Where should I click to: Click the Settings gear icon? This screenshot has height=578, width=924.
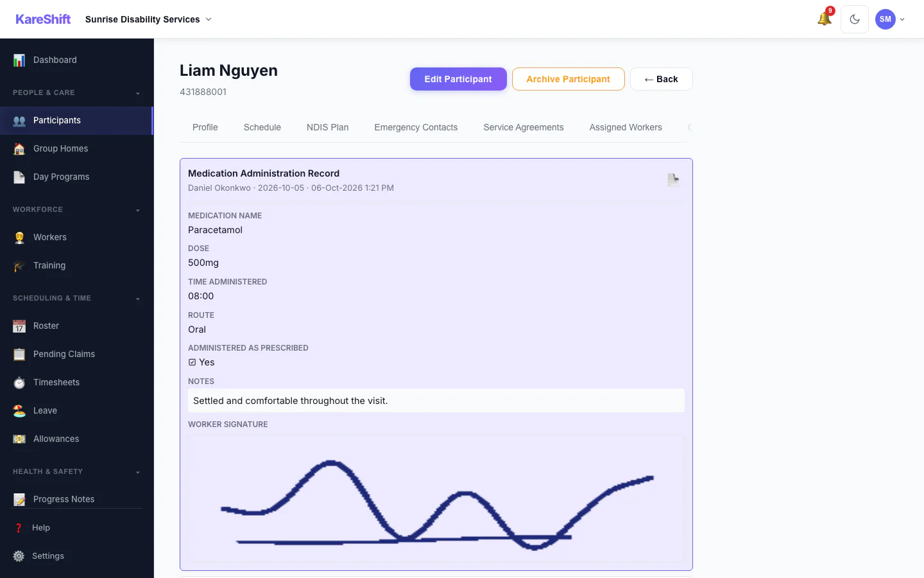19,556
